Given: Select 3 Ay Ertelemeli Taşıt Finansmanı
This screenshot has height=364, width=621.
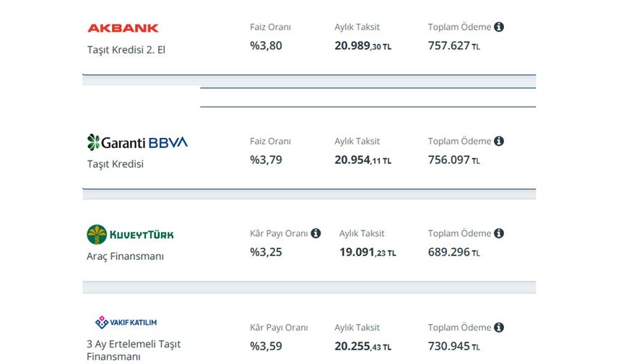Looking at the screenshot, I should [x=133, y=350].
